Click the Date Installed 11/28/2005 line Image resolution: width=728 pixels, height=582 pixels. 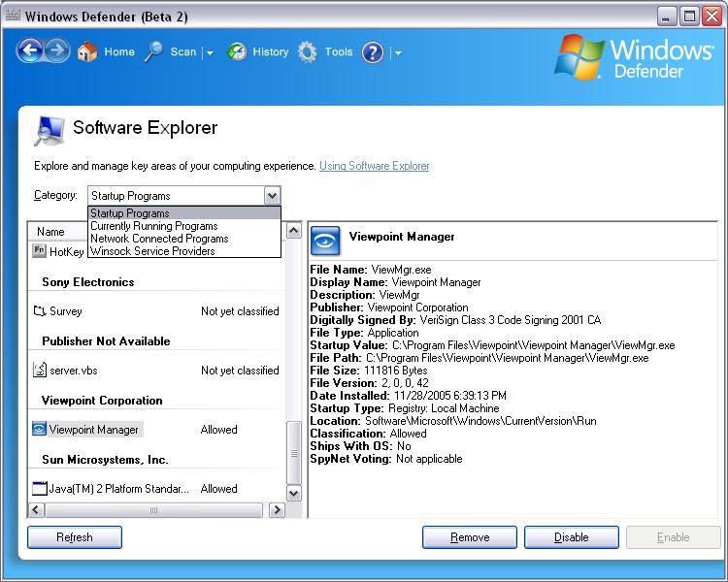click(408, 396)
